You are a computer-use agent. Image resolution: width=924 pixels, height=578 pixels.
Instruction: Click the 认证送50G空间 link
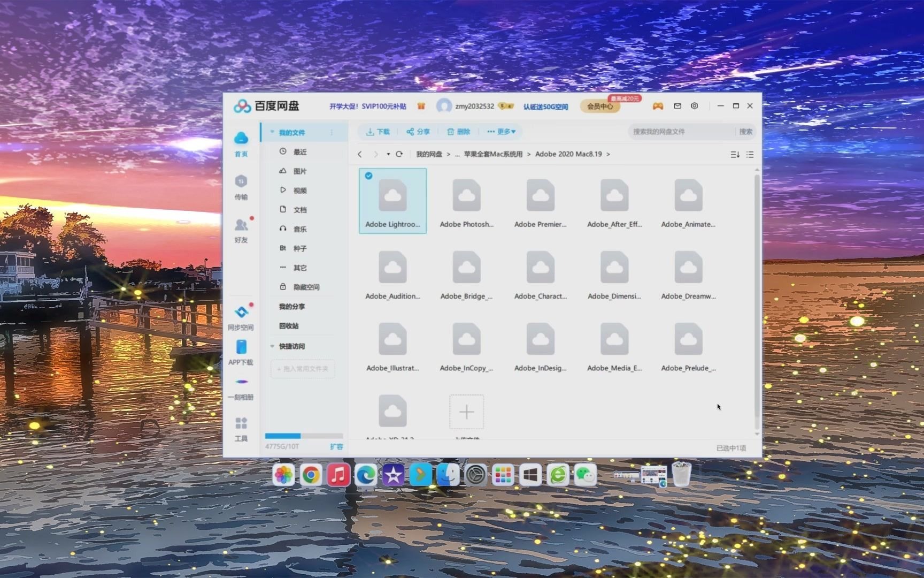[x=545, y=107]
